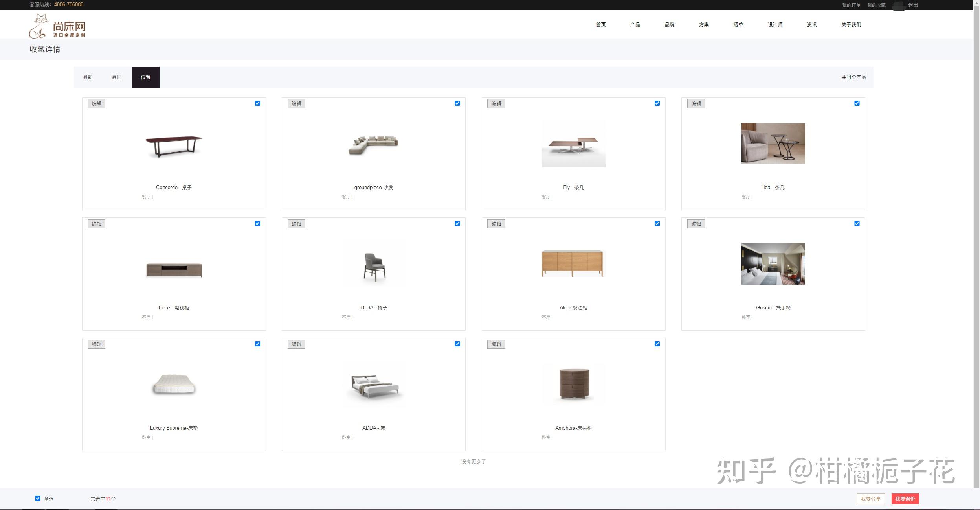Deselect the Fly coffee table checkbox

[x=657, y=103]
